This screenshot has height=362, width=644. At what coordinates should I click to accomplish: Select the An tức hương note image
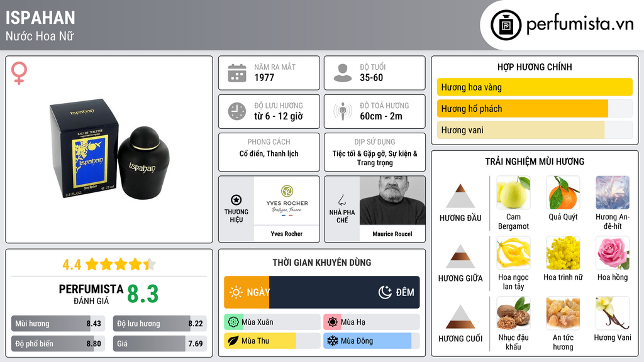(563, 314)
